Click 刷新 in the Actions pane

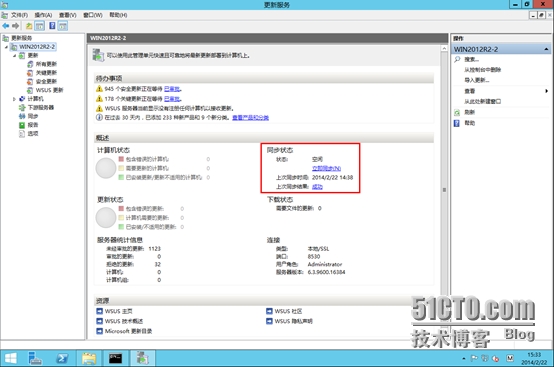469,112
